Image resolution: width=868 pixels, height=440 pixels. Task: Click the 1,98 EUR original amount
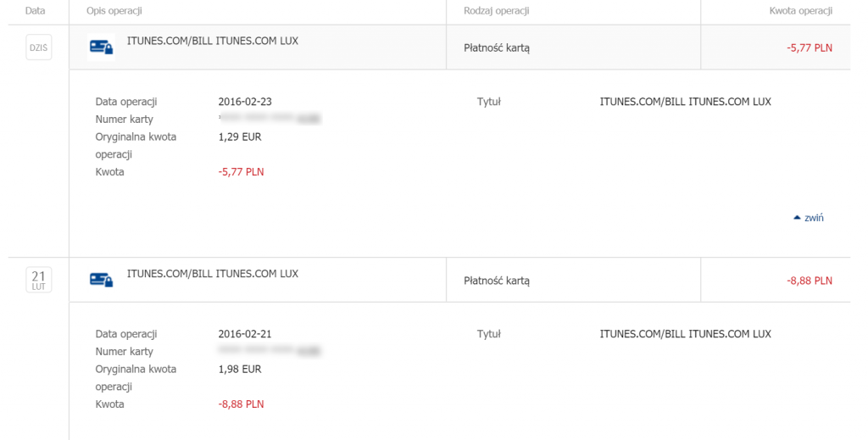(240, 369)
